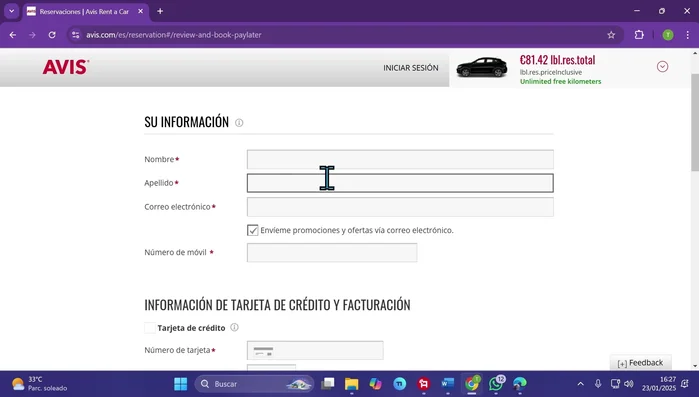Focus the Apellido input field
Viewport: 699px width, 397px height.
400,183
